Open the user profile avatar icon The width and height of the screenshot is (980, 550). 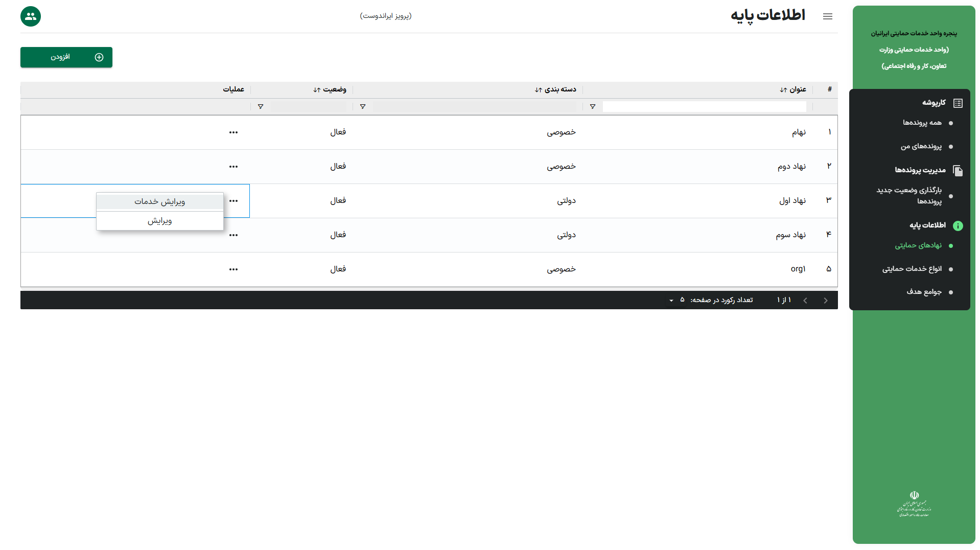(x=31, y=16)
